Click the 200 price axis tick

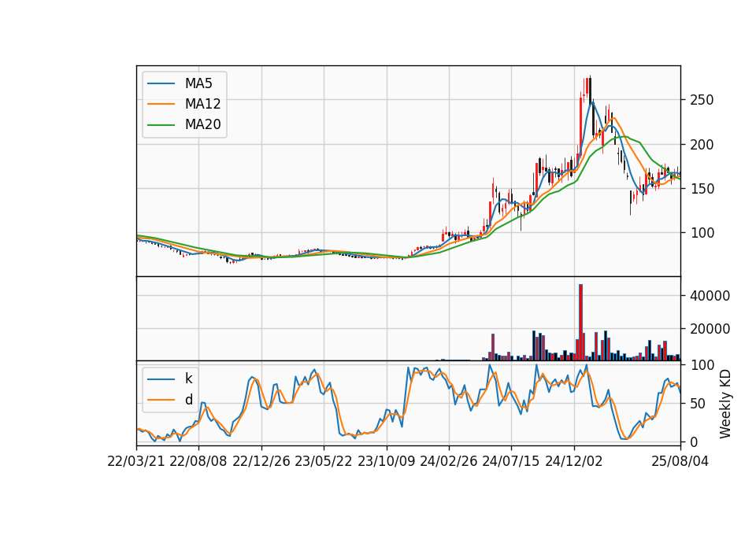tap(702, 145)
